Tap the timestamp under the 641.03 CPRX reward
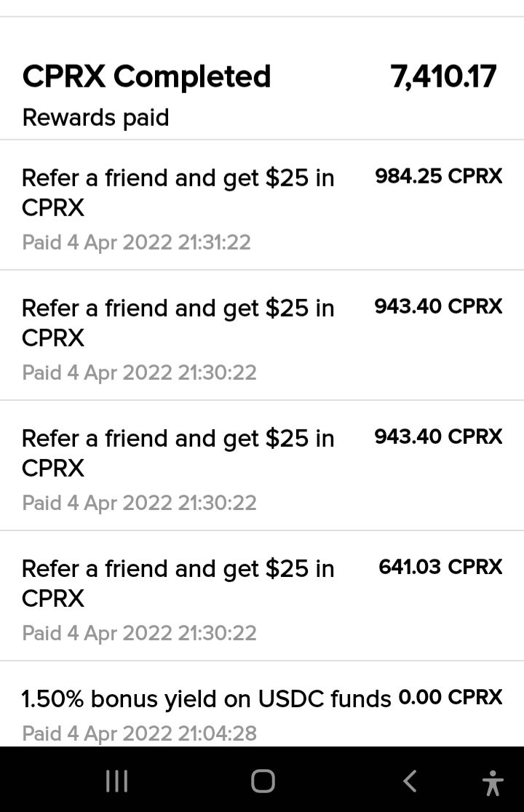Image resolution: width=524 pixels, height=812 pixels. coord(139,633)
